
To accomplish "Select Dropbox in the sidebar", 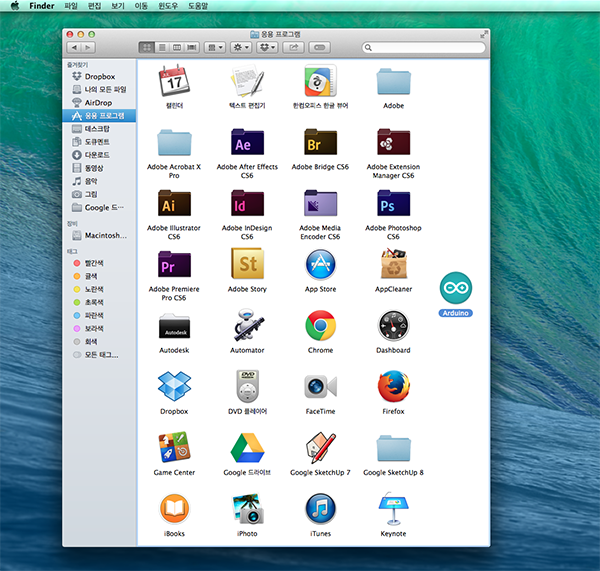I will [x=99, y=77].
